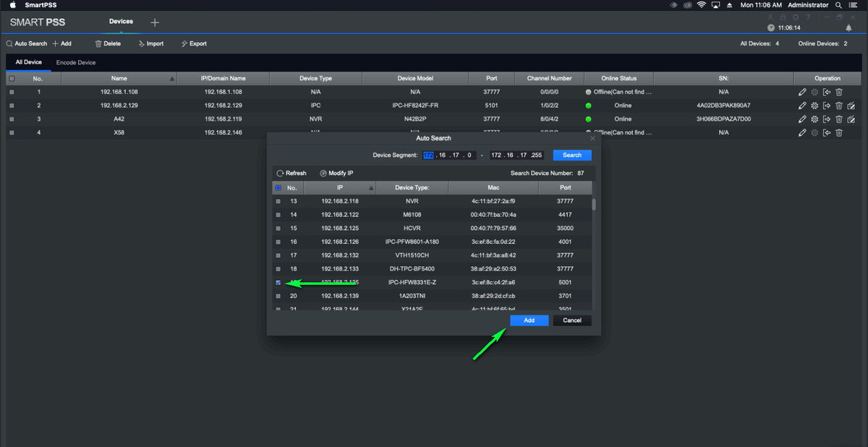Image resolution: width=868 pixels, height=447 pixels.
Task: Open the user account icon in title bar
Action: (x=771, y=17)
